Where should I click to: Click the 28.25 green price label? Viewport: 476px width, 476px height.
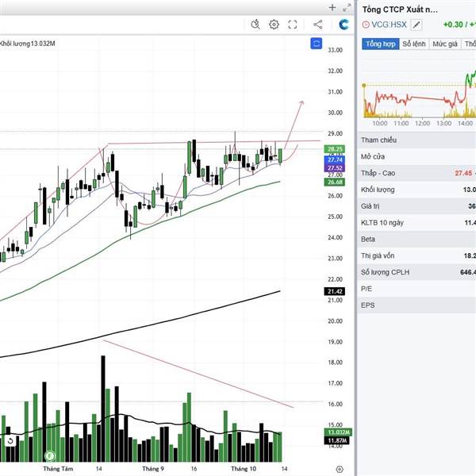335,149
